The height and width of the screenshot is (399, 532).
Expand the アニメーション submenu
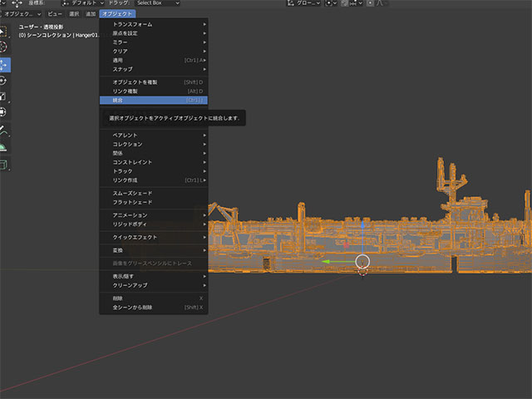tap(153, 215)
